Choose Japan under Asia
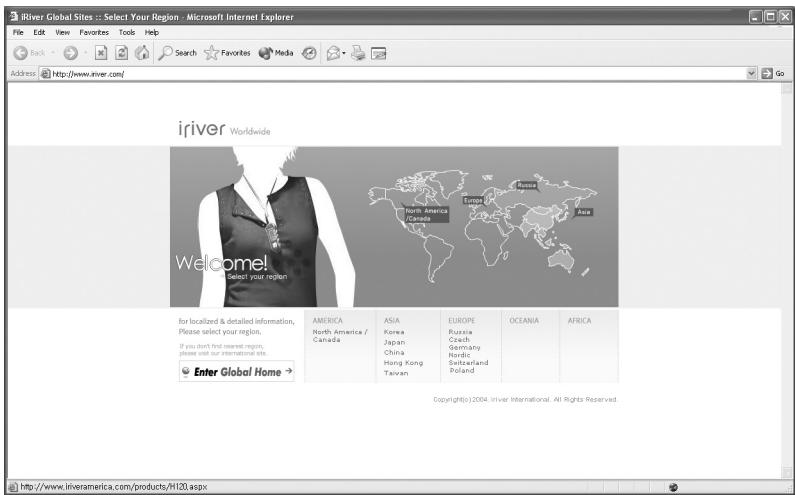795x495 pixels. pyautogui.click(x=394, y=342)
